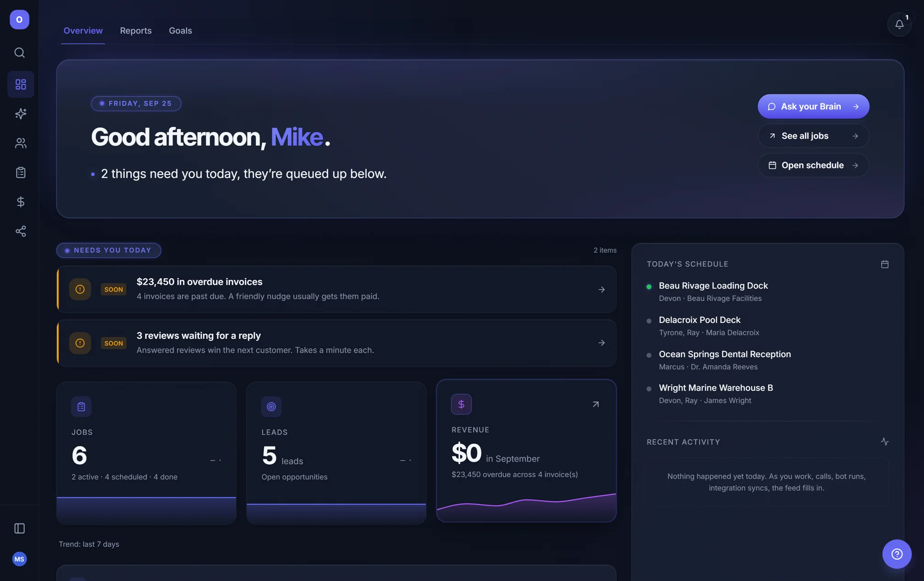Switch to the Goals tab
This screenshot has height=581, width=924.
pyautogui.click(x=180, y=31)
